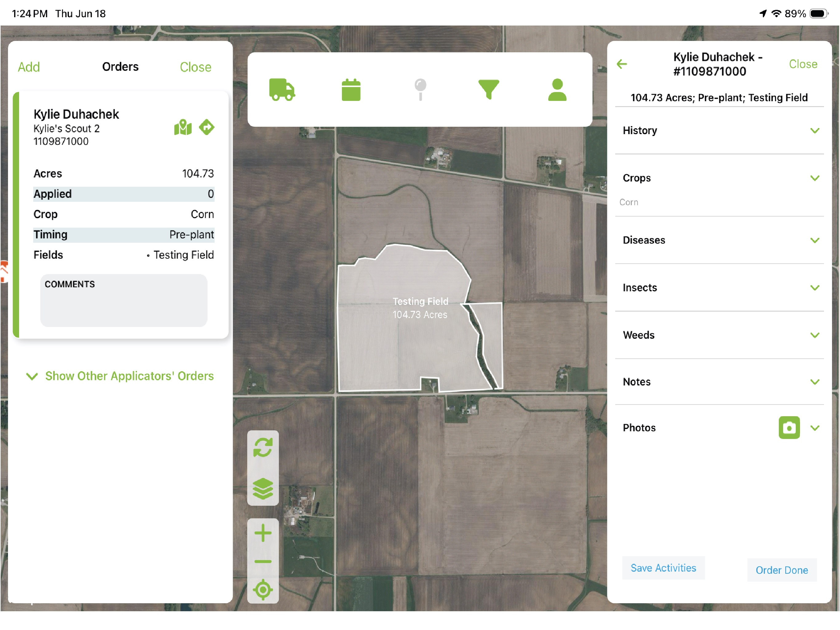The width and height of the screenshot is (840, 630).
Task: Tap the battery indicator in status bar
Action: pyautogui.click(x=819, y=14)
